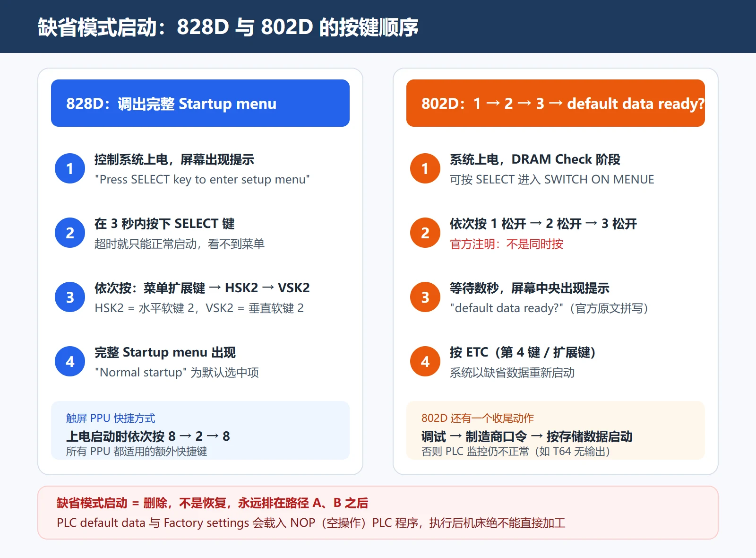
Task: Click the slide title 缺省模式启动：828D 与 802D 的按键顺序
Action: point(228,27)
